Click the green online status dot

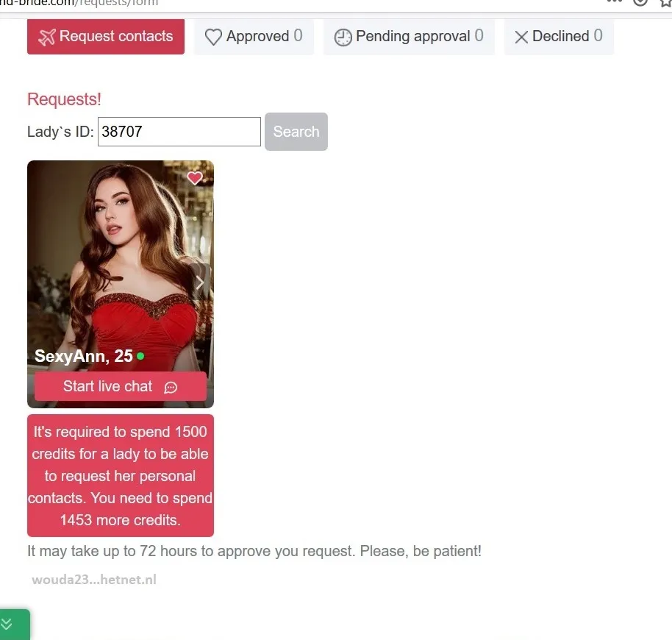pyautogui.click(x=140, y=356)
